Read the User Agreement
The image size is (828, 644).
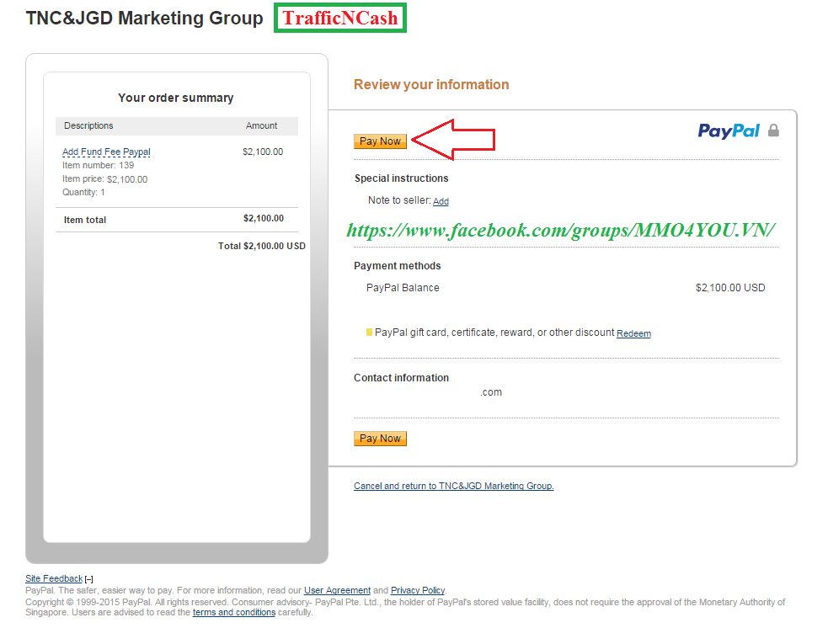click(337, 591)
